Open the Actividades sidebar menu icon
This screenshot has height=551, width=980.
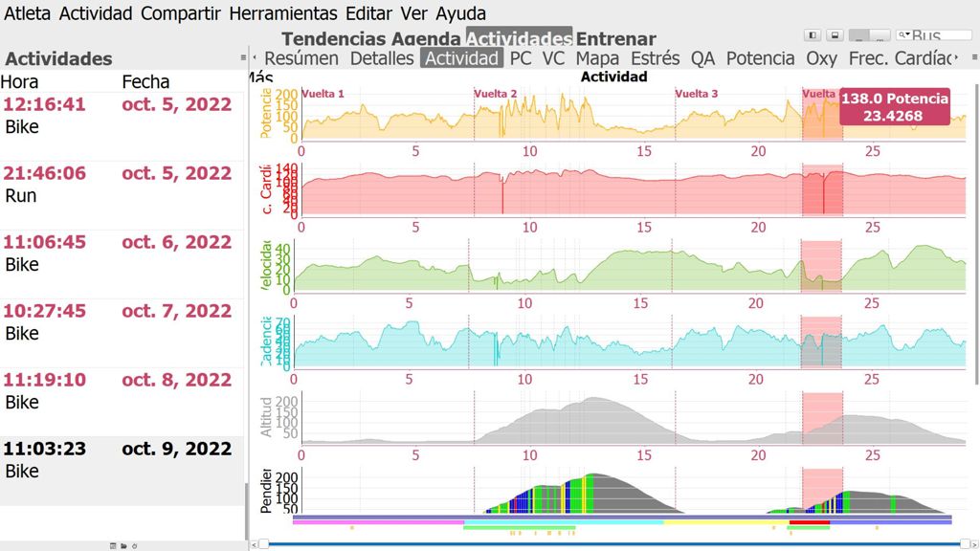pyautogui.click(x=242, y=58)
